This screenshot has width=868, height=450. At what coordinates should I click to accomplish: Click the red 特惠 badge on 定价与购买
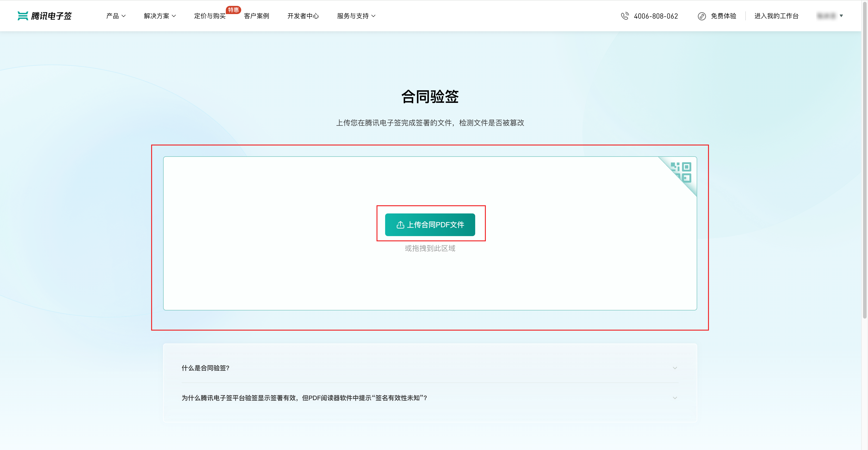(233, 10)
